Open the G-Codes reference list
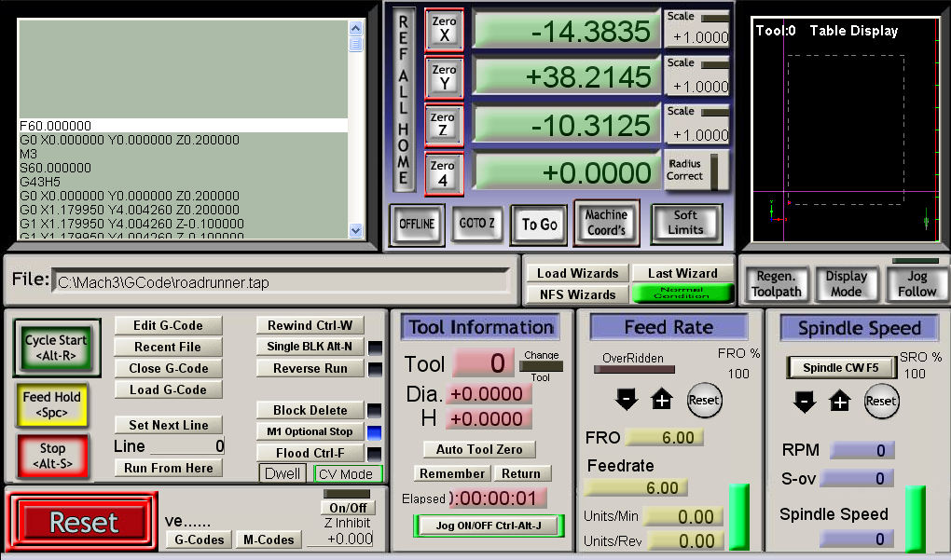951x560 pixels. click(200, 540)
